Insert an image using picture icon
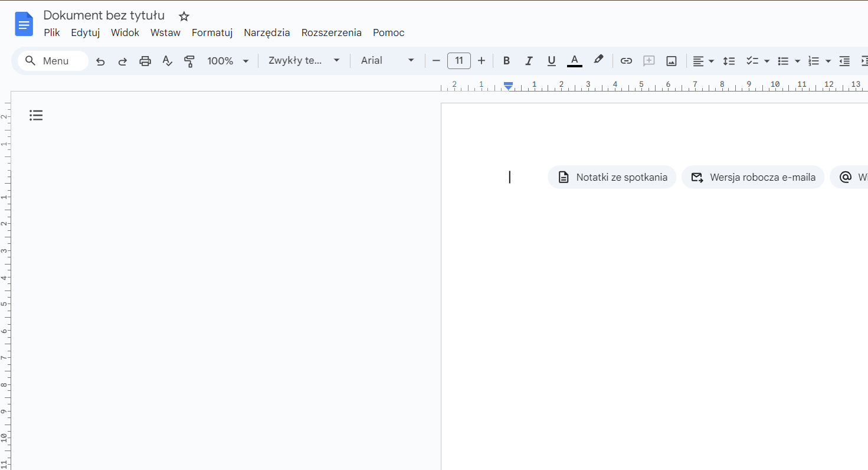 pyautogui.click(x=672, y=60)
